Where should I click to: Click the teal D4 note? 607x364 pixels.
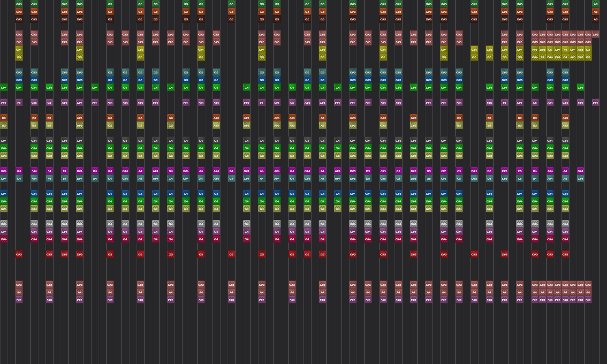[x=95, y=178]
